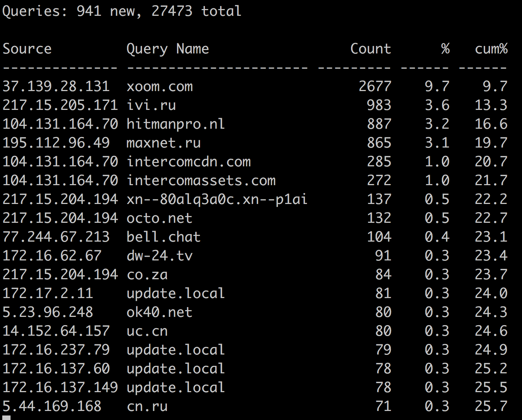Select source IP 77.244.67.213
The width and height of the screenshot is (522, 420).
[x=56, y=237]
